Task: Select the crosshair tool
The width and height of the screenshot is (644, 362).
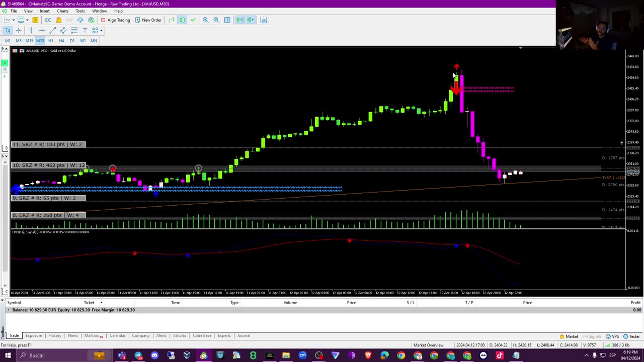Action: [x=19, y=31]
